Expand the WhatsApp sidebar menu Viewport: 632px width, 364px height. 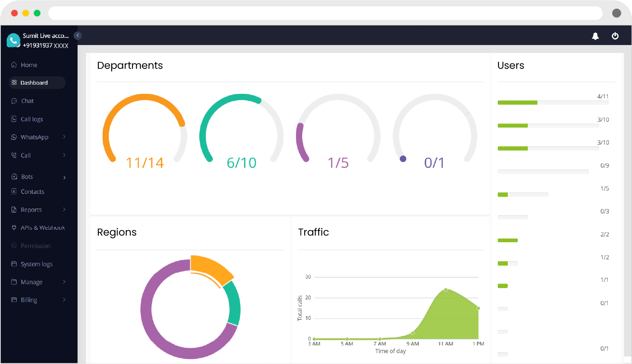[35, 137]
